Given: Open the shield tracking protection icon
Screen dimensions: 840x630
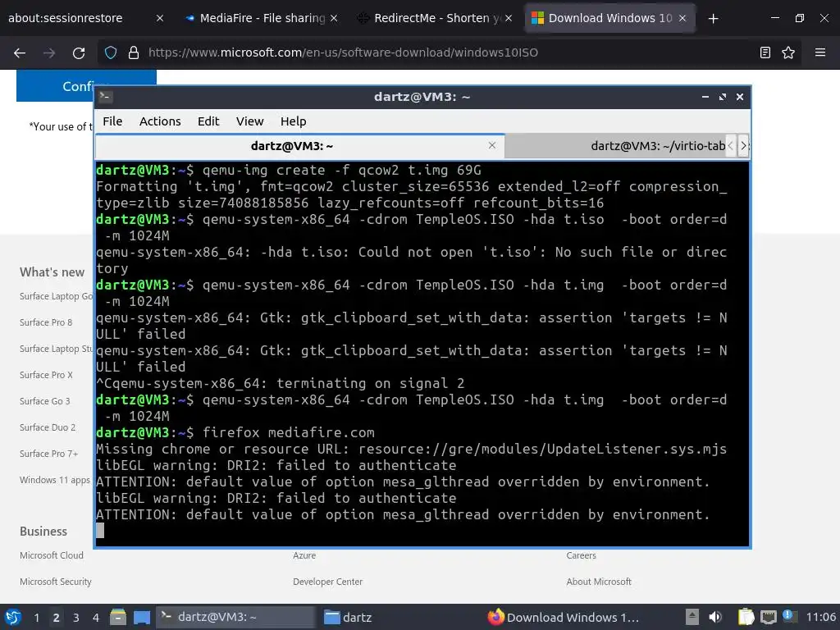Looking at the screenshot, I should click(x=111, y=52).
